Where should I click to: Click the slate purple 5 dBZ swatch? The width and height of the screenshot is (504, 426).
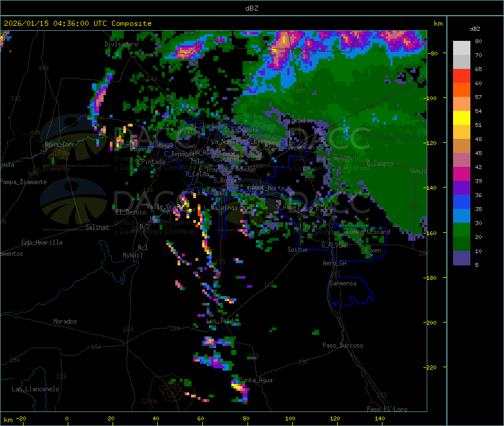[x=461, y=258]
